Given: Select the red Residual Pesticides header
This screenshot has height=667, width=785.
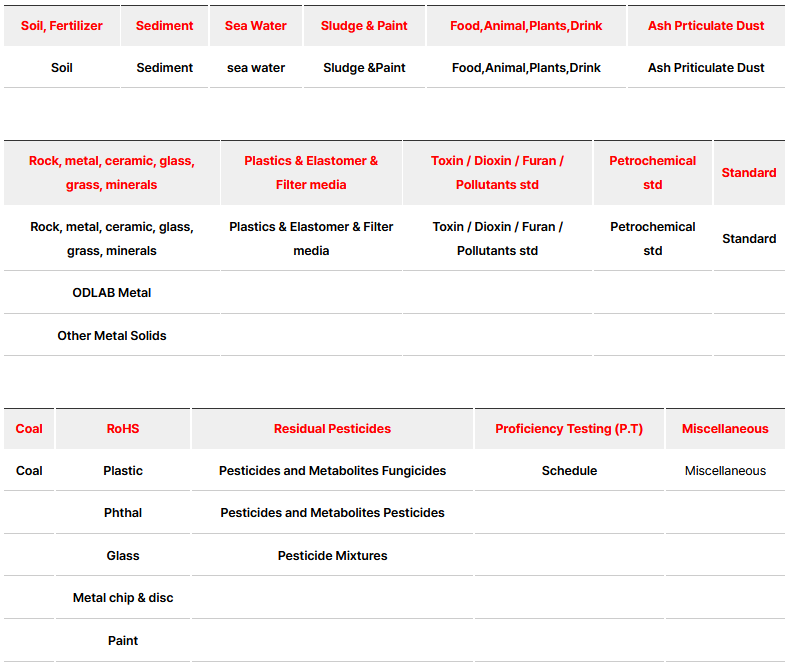Looking at the screenshot, I should pos(332,429).
